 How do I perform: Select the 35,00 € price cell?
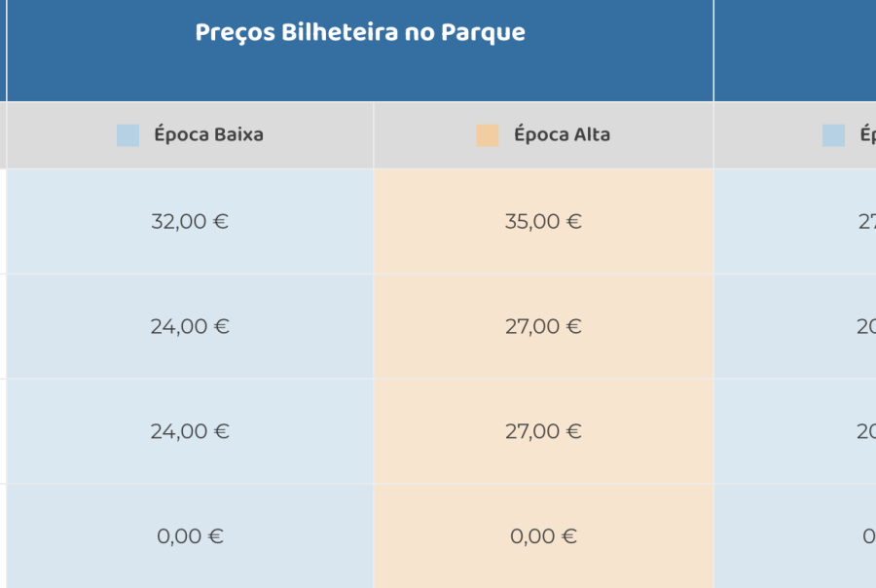(x=543, y=222)
